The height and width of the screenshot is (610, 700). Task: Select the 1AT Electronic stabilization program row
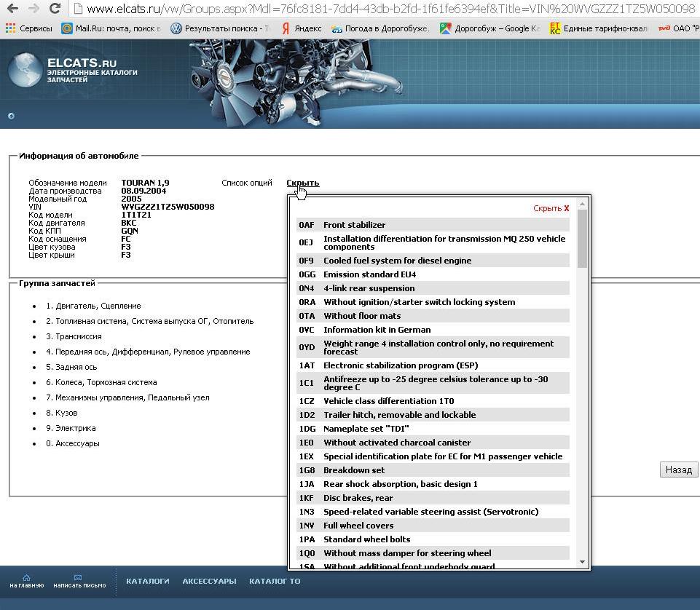433,365
